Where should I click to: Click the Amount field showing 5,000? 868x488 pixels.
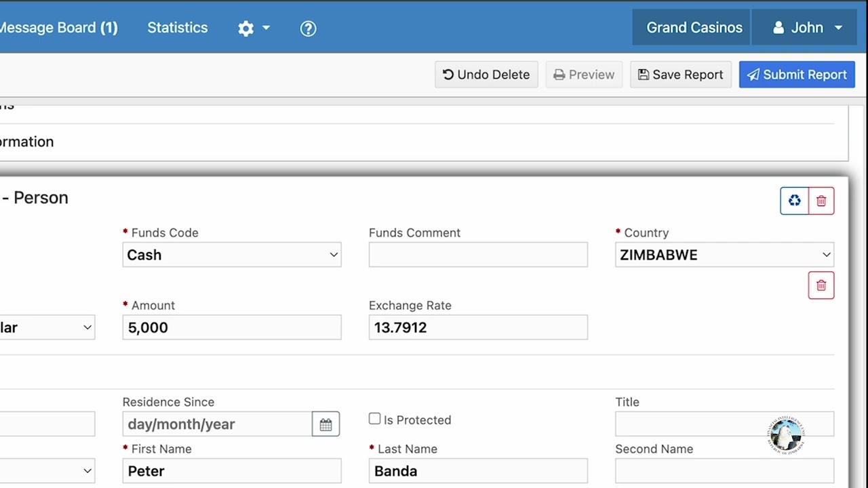pyautogui.click(x=232, y=327)
